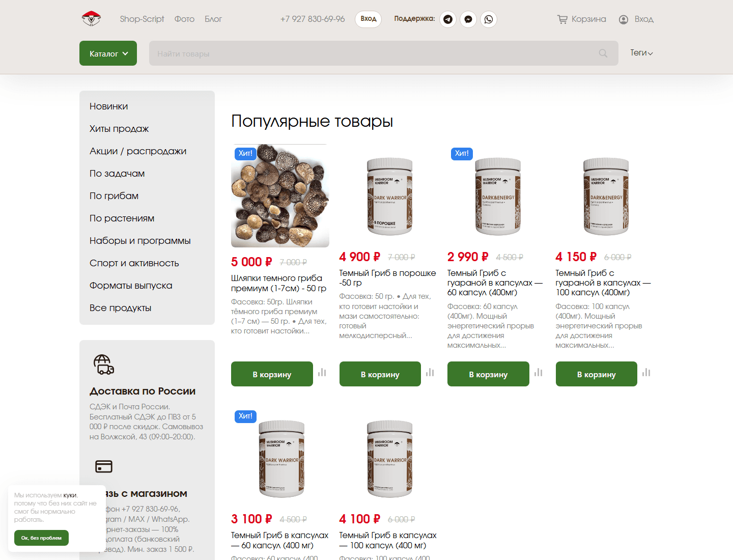
Task: Click the delivery truck globe icon
Action: [x=103, y=365]
